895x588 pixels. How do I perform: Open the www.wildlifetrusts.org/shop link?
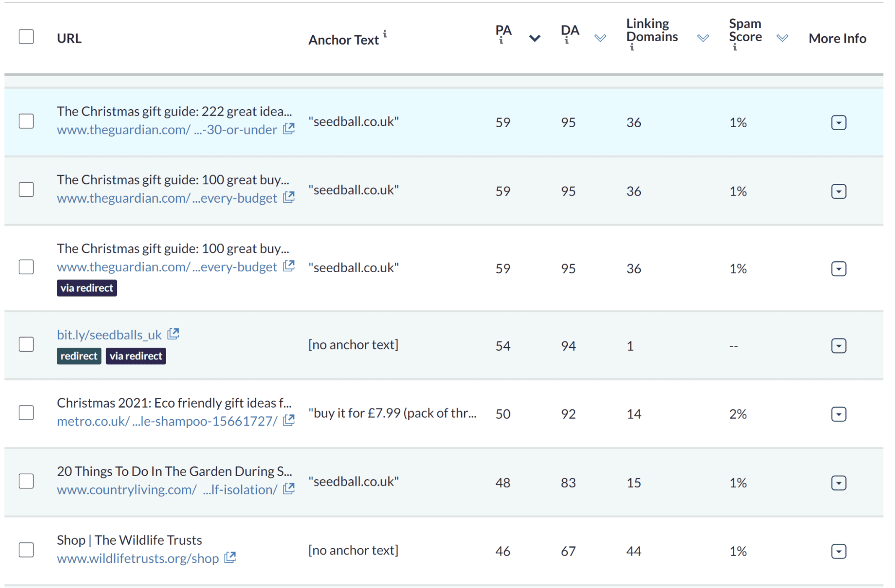tap(138, 558)
